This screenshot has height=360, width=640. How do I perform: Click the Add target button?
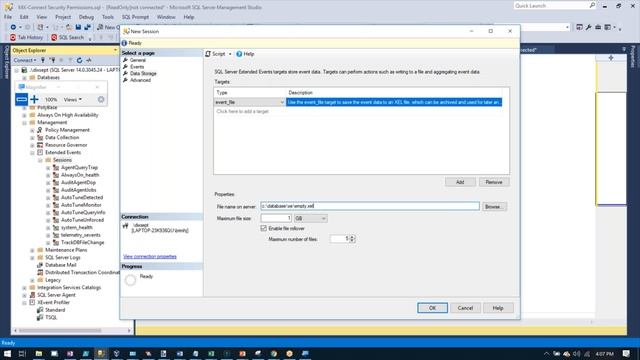[x=460, y=182]
